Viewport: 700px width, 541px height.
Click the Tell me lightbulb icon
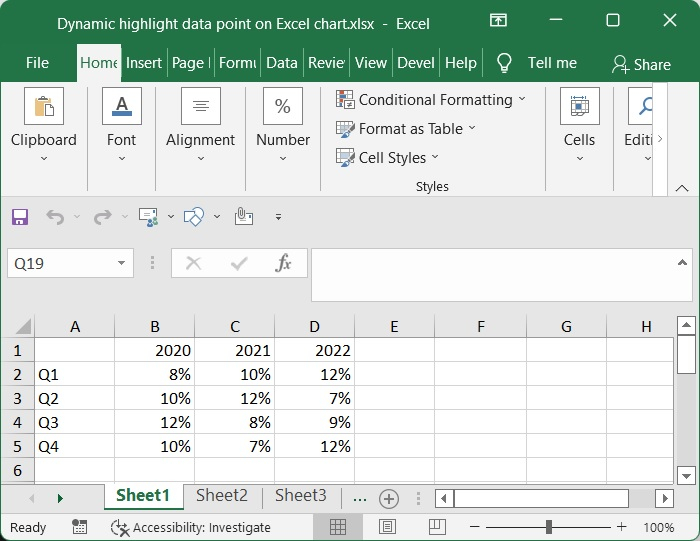[x=504, y=62]
